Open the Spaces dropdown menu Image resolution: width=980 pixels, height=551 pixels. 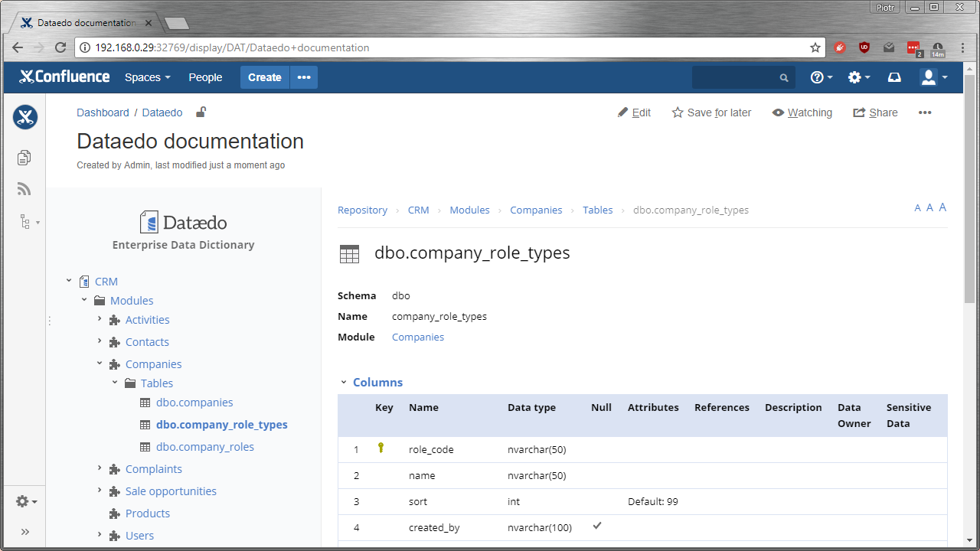point(147,77)
